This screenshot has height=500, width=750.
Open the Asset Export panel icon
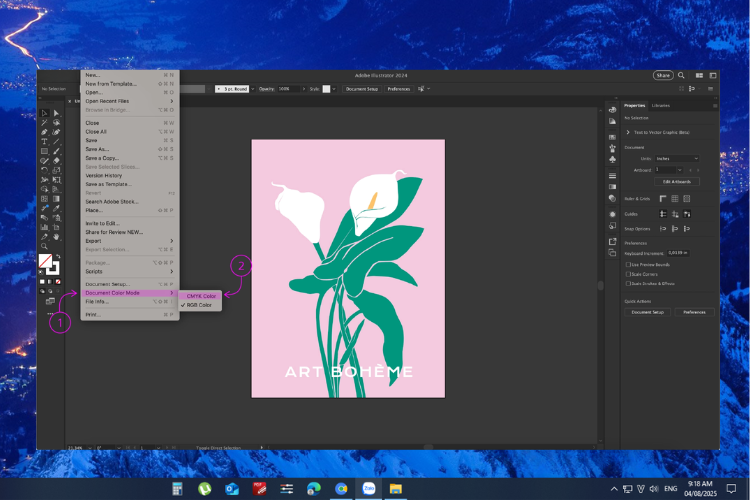pos(612,242)
